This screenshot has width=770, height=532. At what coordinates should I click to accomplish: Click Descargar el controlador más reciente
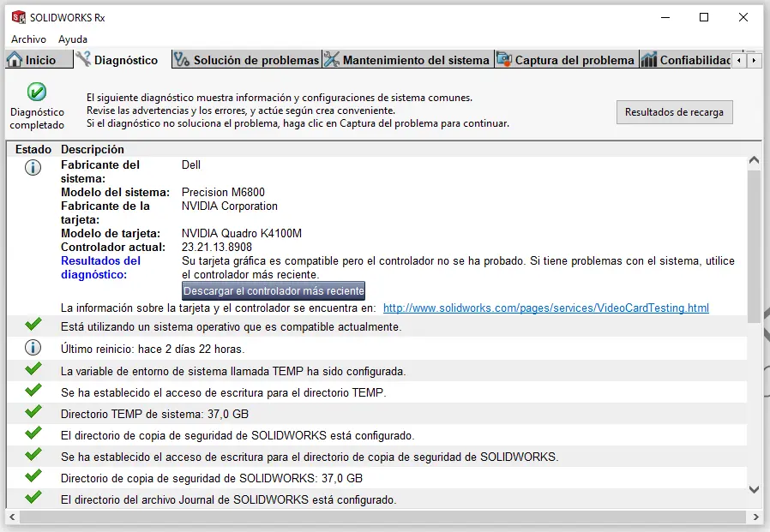274,290
